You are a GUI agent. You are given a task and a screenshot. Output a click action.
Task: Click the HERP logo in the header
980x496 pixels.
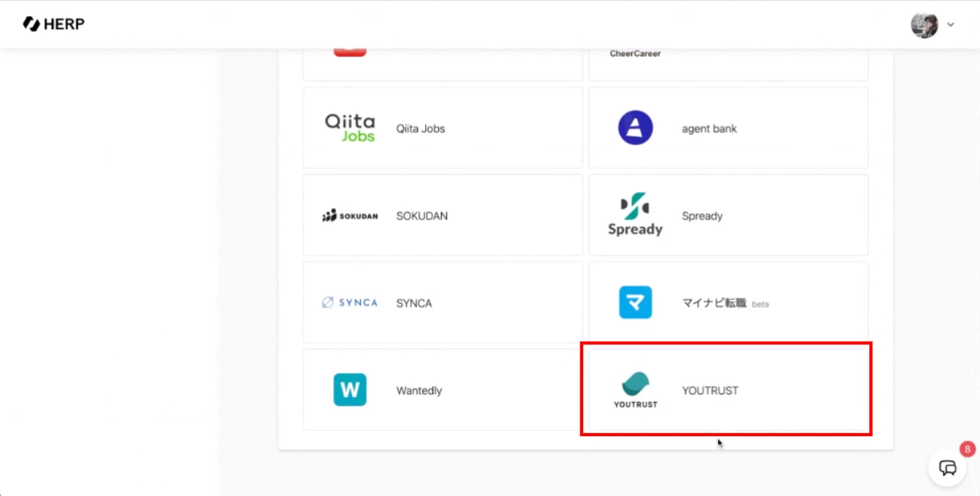pos(54,24)
